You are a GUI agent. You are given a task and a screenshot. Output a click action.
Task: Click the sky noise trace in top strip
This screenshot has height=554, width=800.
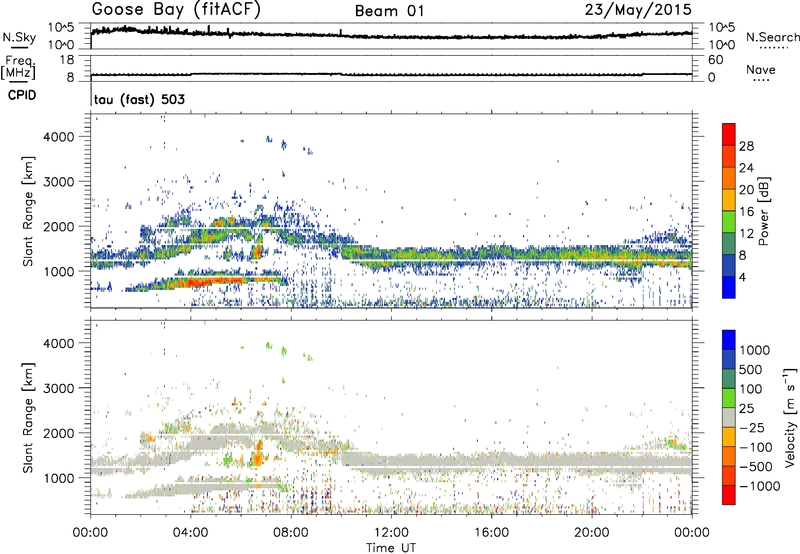click(391, 36)
